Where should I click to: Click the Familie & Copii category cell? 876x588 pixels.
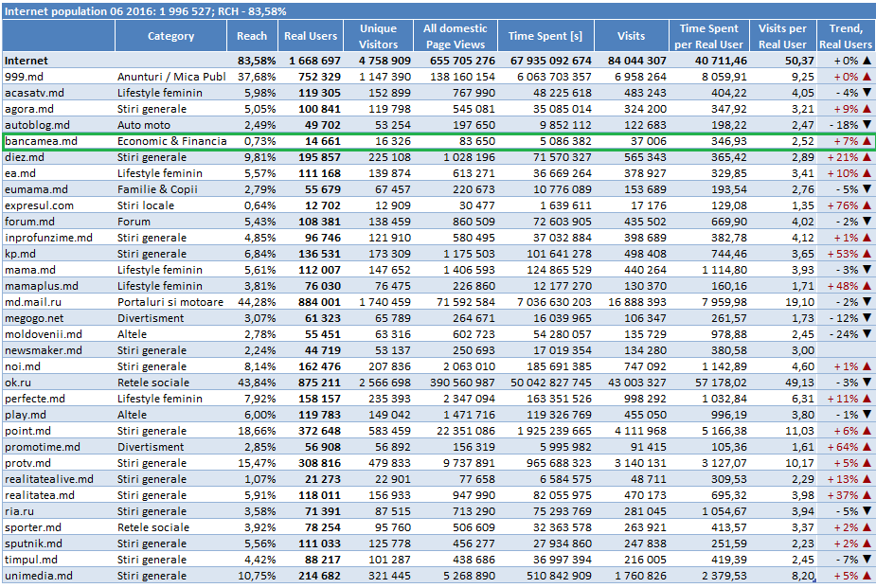pyautogui.click(x=157, y=189)
